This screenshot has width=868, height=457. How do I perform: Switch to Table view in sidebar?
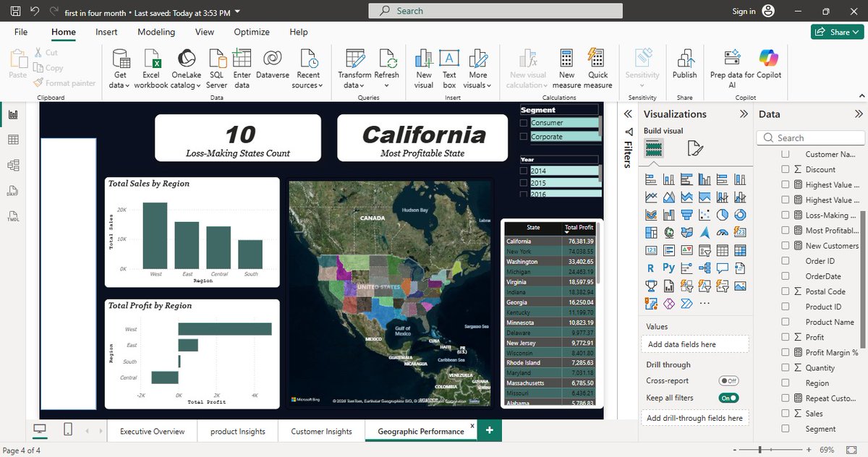pos(13,140)
